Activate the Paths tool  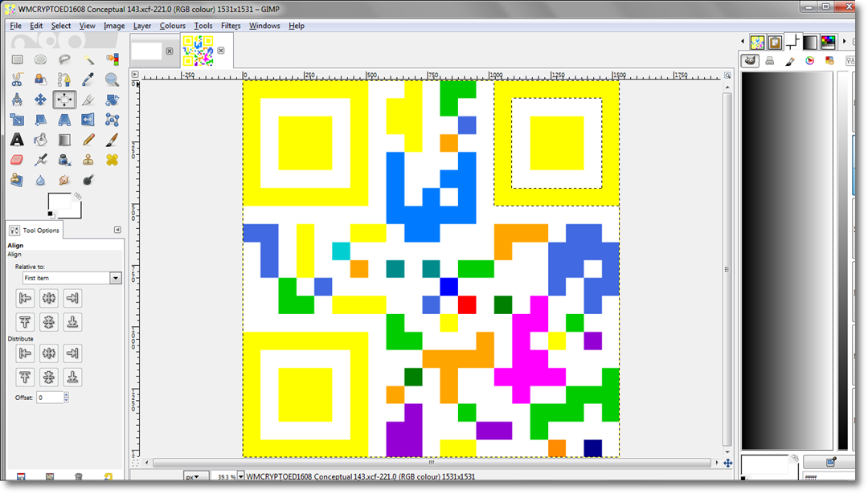[64, 80]
